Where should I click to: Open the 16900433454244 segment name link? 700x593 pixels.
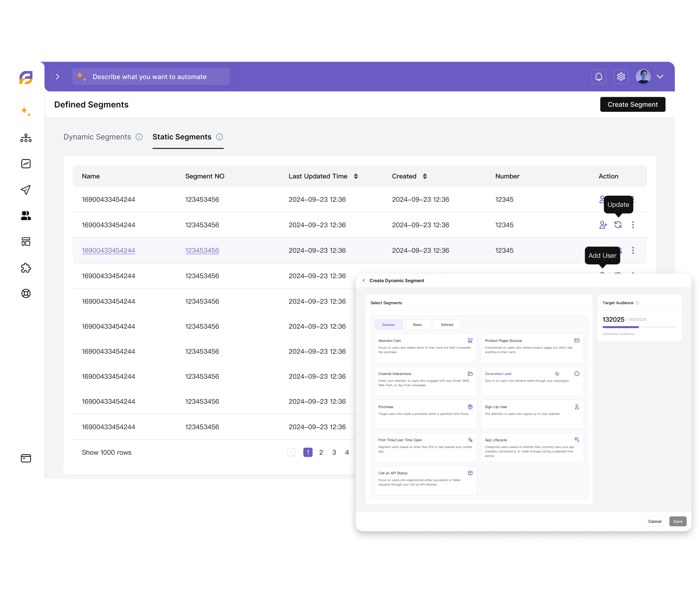[108, 251]
